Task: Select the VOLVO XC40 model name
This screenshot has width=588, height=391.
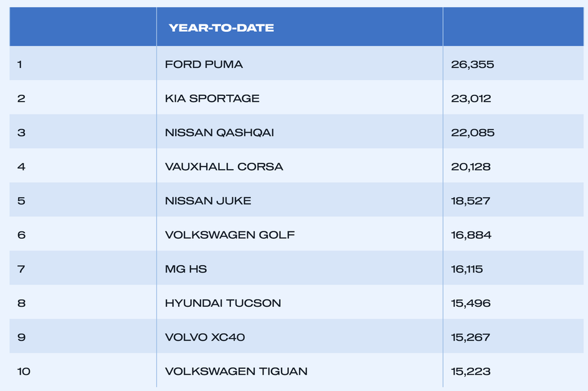Action: [x=205, y=337]
